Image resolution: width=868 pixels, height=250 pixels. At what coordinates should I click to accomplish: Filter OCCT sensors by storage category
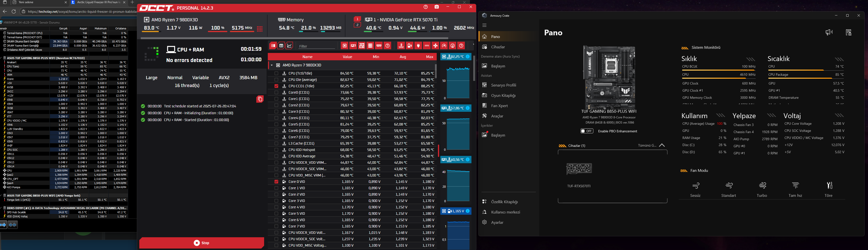[x=370, y=46]
